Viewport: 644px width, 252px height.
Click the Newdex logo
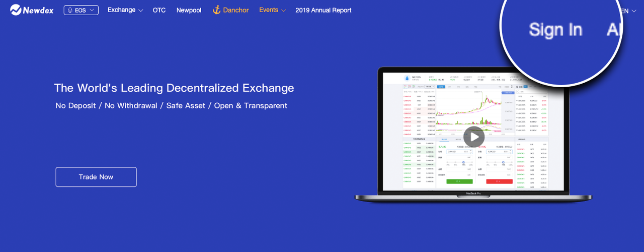[32, 10]
